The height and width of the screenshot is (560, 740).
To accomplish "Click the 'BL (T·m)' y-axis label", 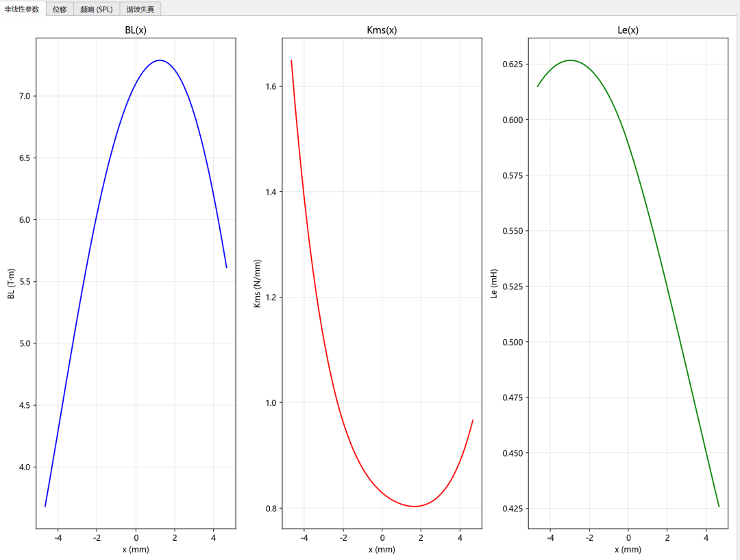I will (11, 283).
